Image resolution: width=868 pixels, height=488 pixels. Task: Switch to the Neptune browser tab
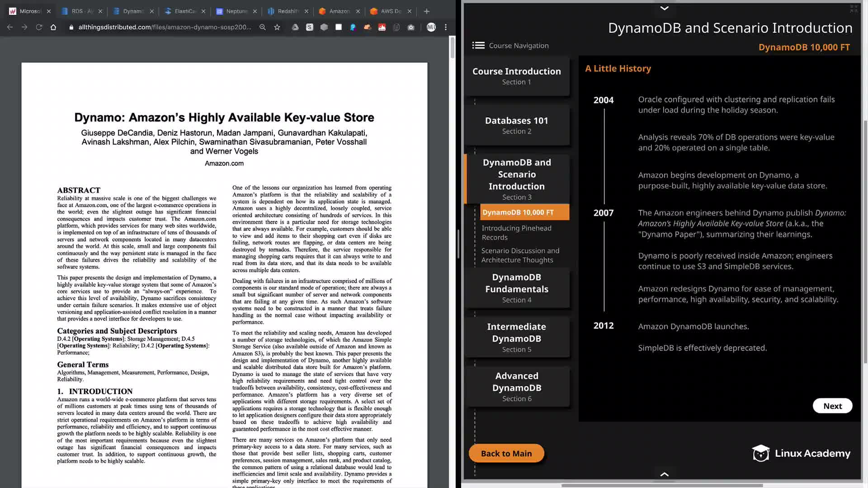pyautogui.click(x=236, y=11)
